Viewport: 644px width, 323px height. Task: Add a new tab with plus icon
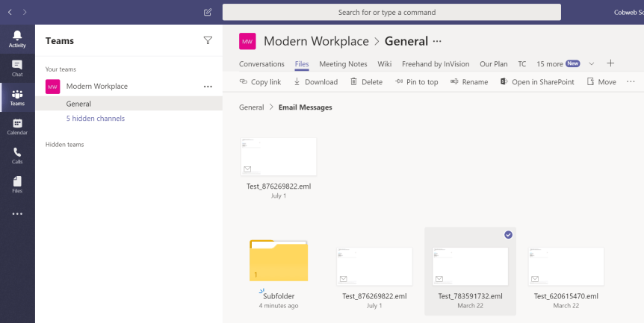click(x=610, y=63)
